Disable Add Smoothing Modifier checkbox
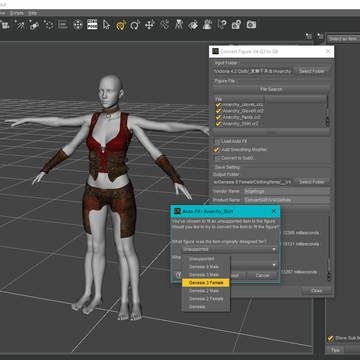 (217, 150)
